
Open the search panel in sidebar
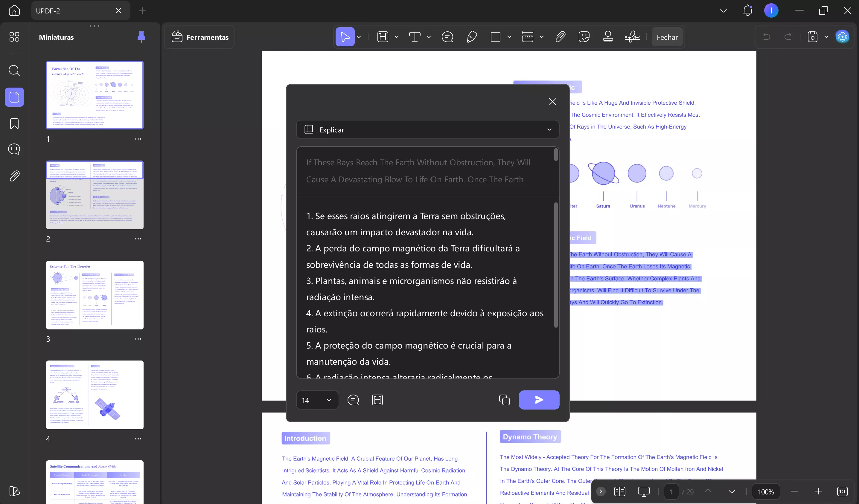(14, 71)
